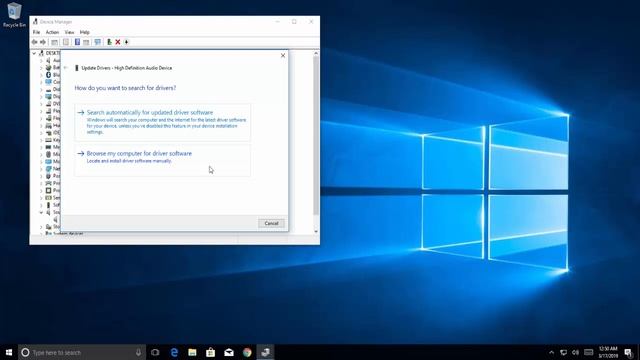
Task: Click red X Uninstall device icon
Action: pyautogui.click(x=118, y=42)
